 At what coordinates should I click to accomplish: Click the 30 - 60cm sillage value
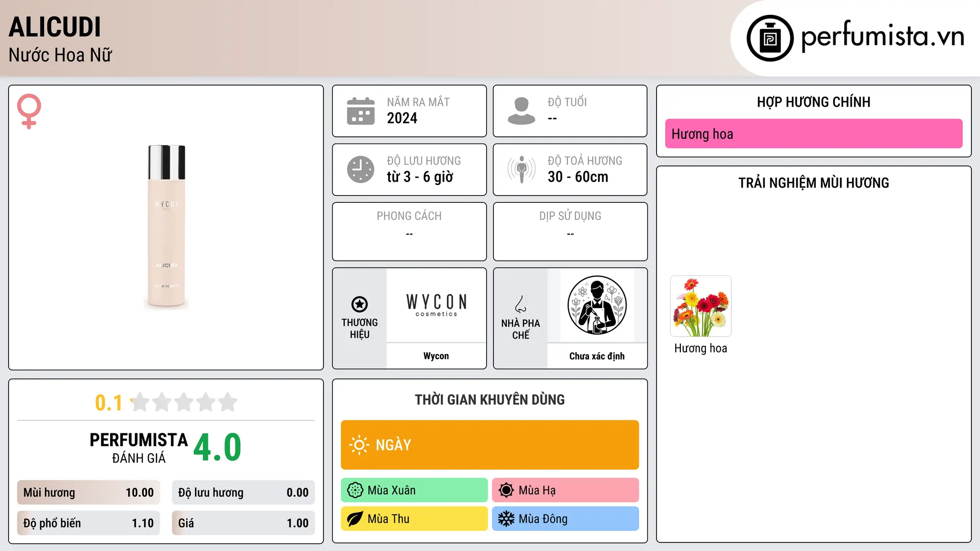click(x=578, y=177)
